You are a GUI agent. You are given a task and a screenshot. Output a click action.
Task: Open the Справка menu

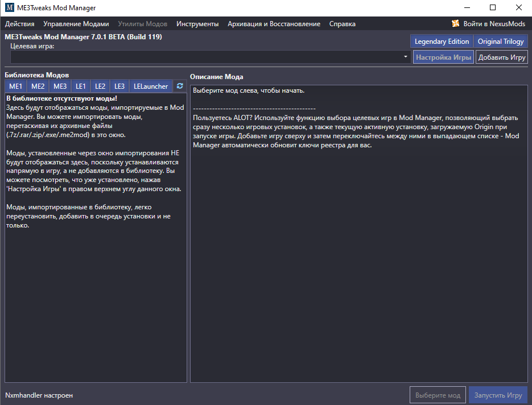coord(342,24)
